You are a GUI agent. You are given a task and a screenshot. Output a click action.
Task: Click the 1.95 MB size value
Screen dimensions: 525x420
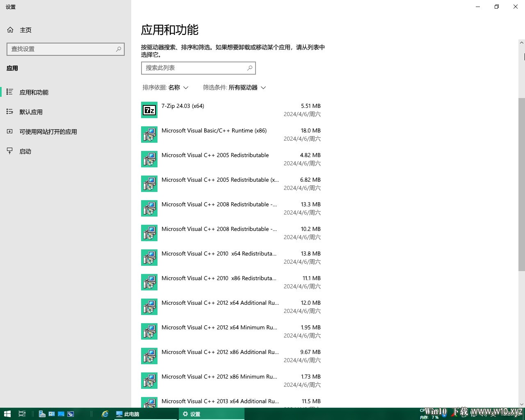[311, 327]
